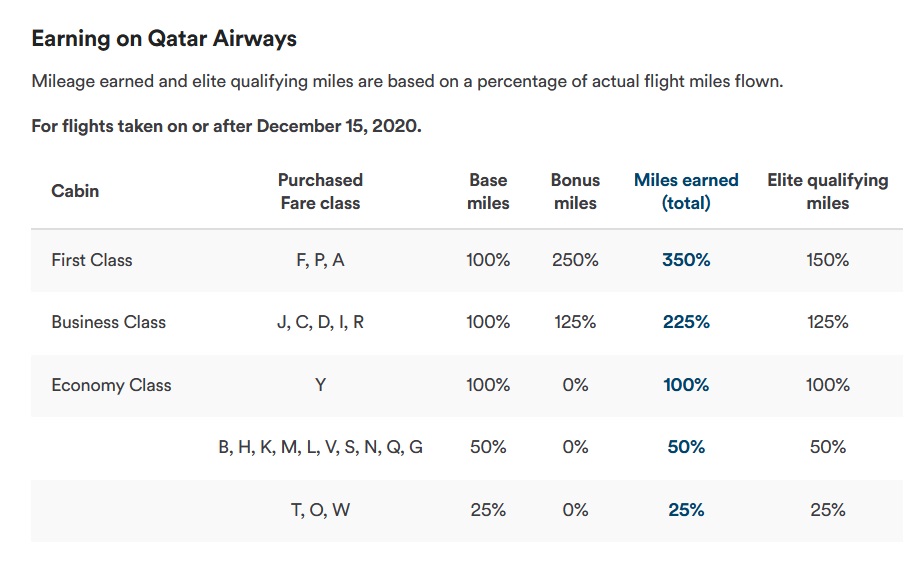This screenshot has width=922, height=571.
Task: Click the single 'Y' fare class cell
Action: [x=320, y=385]
